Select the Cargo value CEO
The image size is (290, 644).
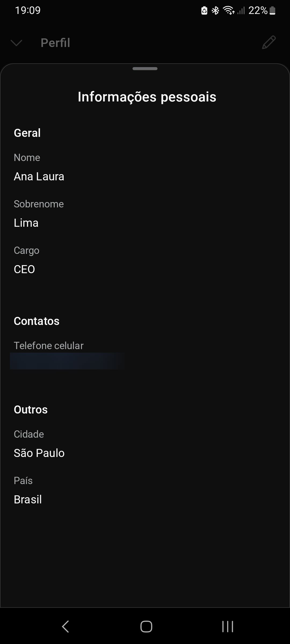pyautogui.click(x=24, y=269)
